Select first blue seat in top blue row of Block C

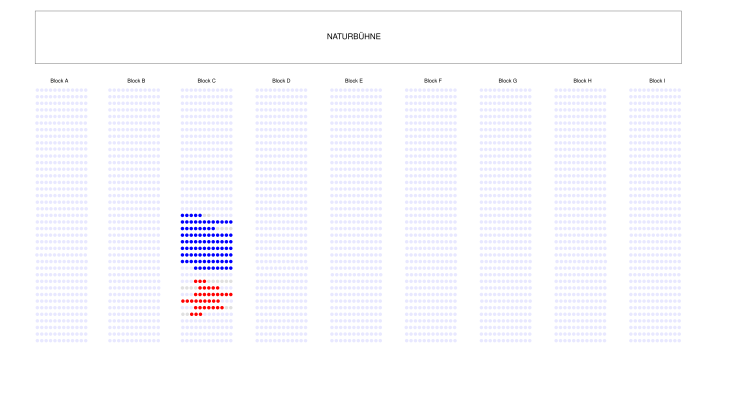pos(183,215)
